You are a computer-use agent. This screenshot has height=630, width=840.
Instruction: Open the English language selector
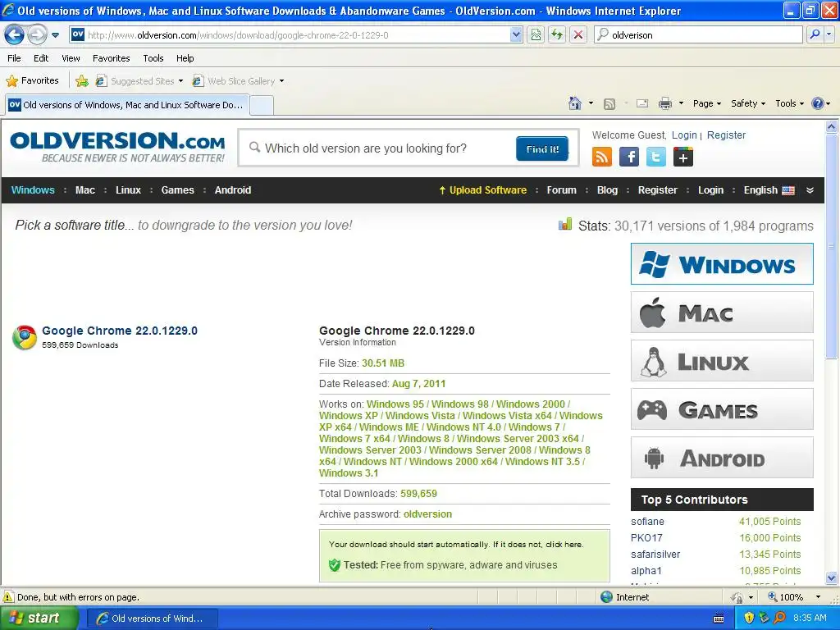click(769, 190)
